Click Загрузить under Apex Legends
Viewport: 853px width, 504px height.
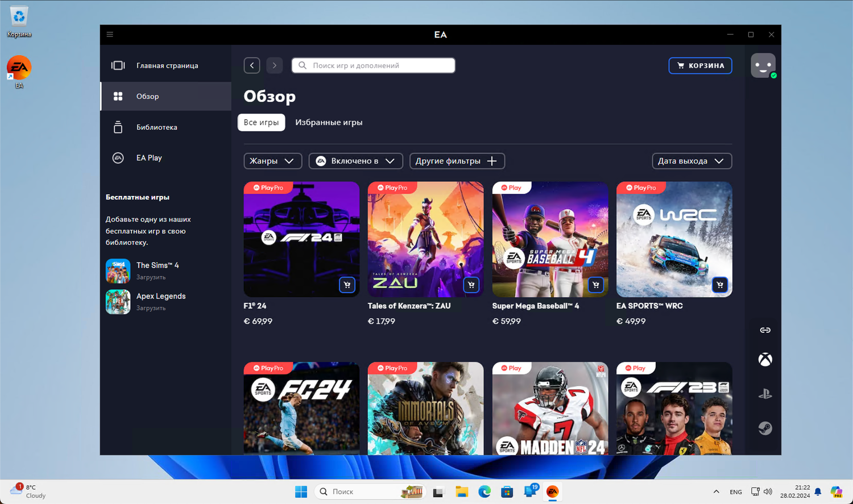coord(151,308)
